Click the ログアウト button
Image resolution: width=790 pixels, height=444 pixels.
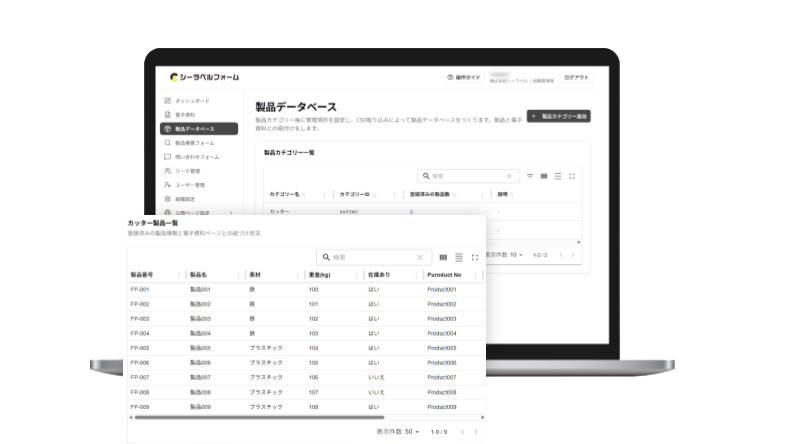click(x=576, y=78)
